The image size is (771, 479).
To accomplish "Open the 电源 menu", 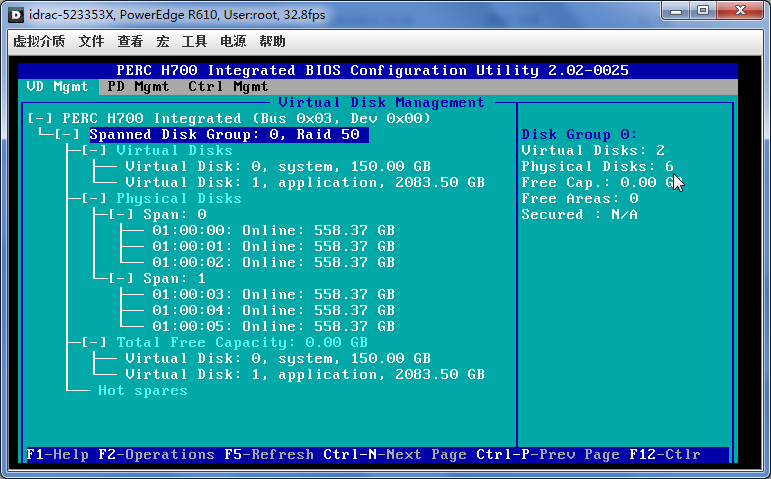I will click(x=233, y=41).
